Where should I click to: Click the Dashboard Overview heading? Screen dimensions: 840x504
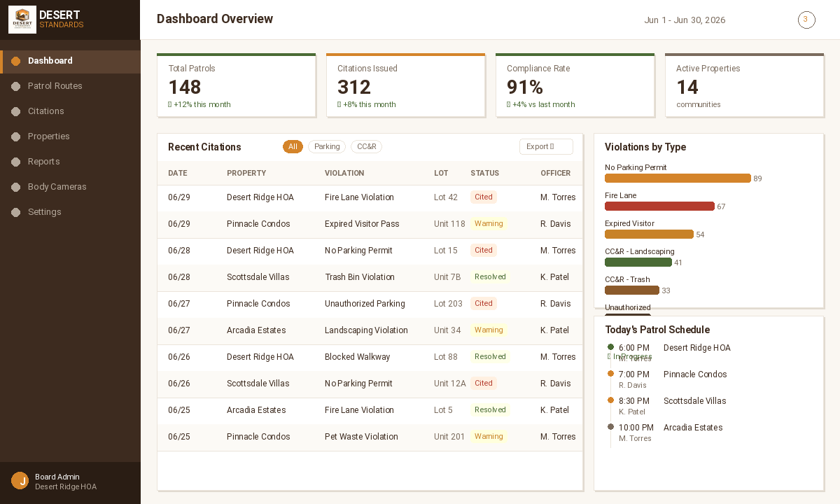click(215, 20)
